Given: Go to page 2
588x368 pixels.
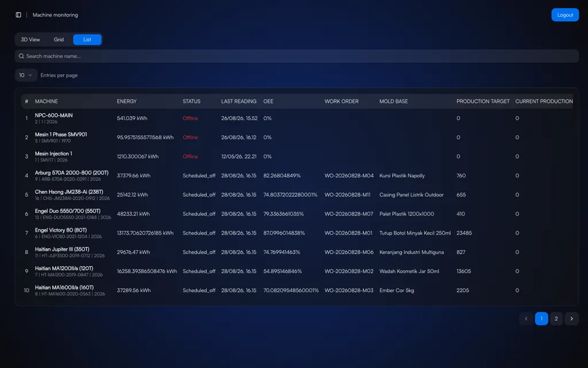Looking at the screenshot, I should [x=556, y=319].
